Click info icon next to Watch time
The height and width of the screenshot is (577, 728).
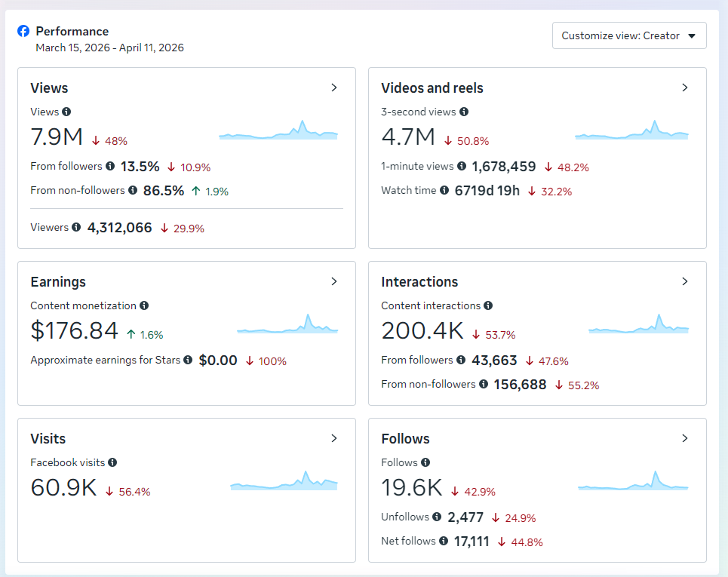pyautogui.click(x=444, y=190)
